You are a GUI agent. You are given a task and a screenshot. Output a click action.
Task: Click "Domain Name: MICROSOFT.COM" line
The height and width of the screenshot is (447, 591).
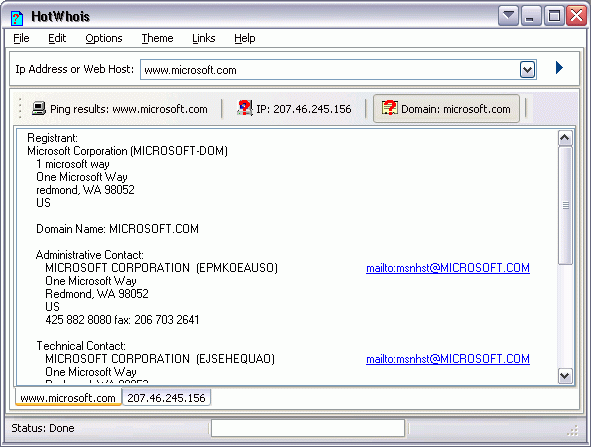pyautogui.click(x=117, y=229)
